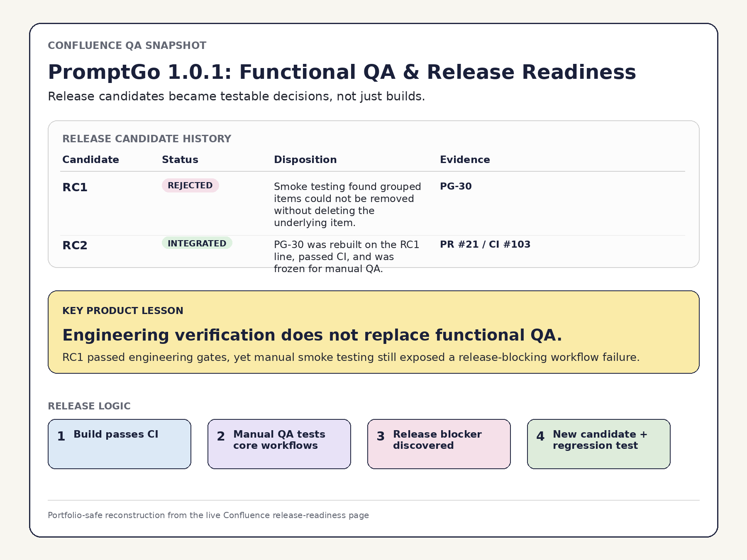Screen dimensions: 747x560
Task: Click the RC2 rebuilt disposition text
Action: click(347, 256)
